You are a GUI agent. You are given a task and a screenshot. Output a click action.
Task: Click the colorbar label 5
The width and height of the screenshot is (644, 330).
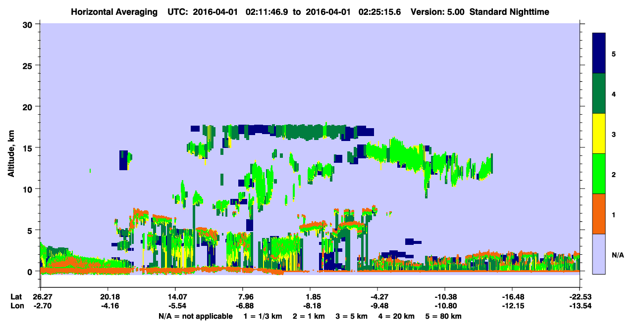613,53
